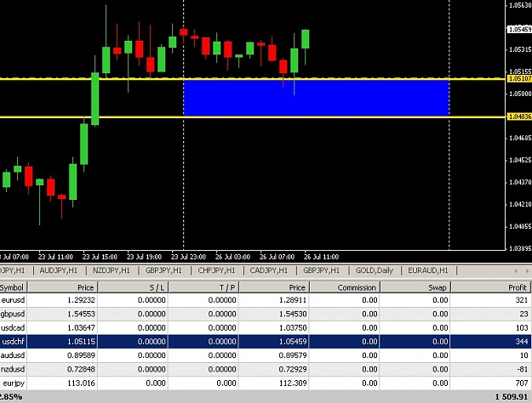This screenshot has height=403, width=532.
Task: Click the open price 1.29232 cell
Action: [x=81, y=300]
